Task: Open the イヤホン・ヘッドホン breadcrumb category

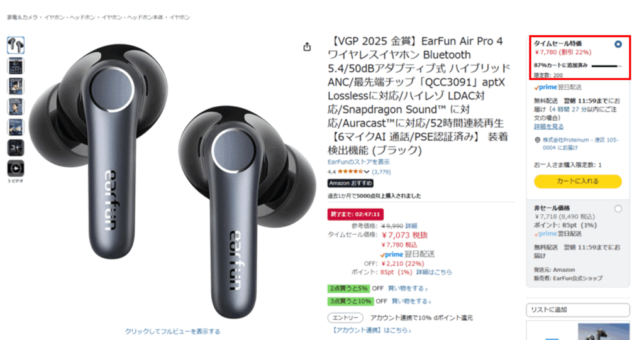Action: point(70,17)
